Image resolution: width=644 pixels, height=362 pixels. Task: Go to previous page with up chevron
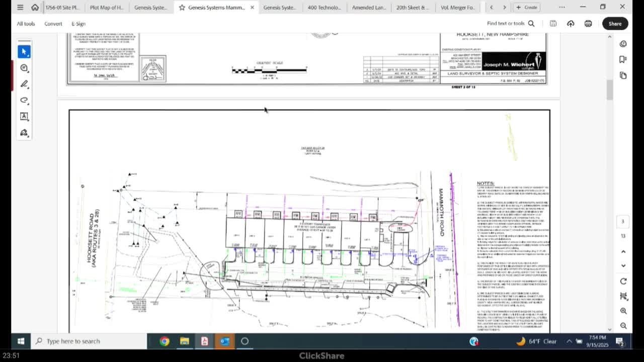(623, 251)
